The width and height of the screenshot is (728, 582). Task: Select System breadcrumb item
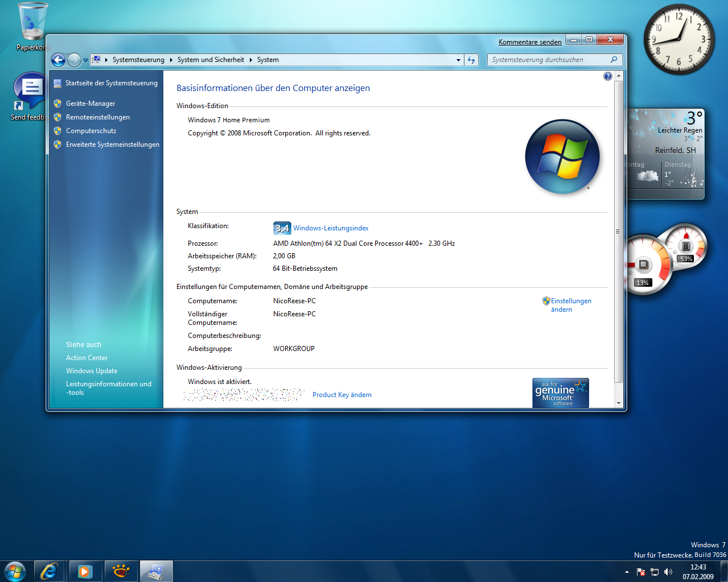[x=268, y=60]
